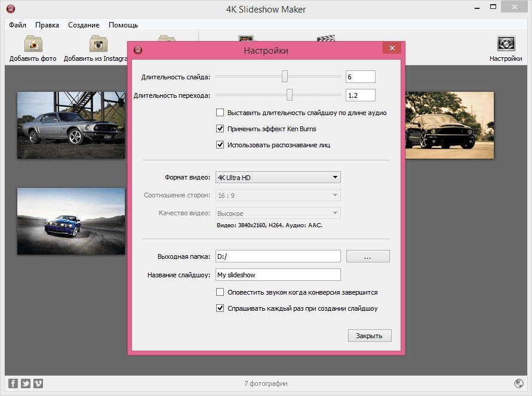Toggle face recognition (распознавание лиц) checkbox

[x=220, y=145]
